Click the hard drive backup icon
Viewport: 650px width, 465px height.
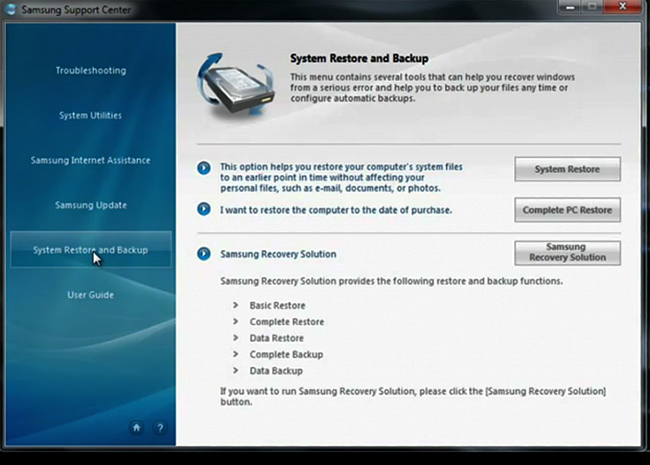[x=236, y=84]
